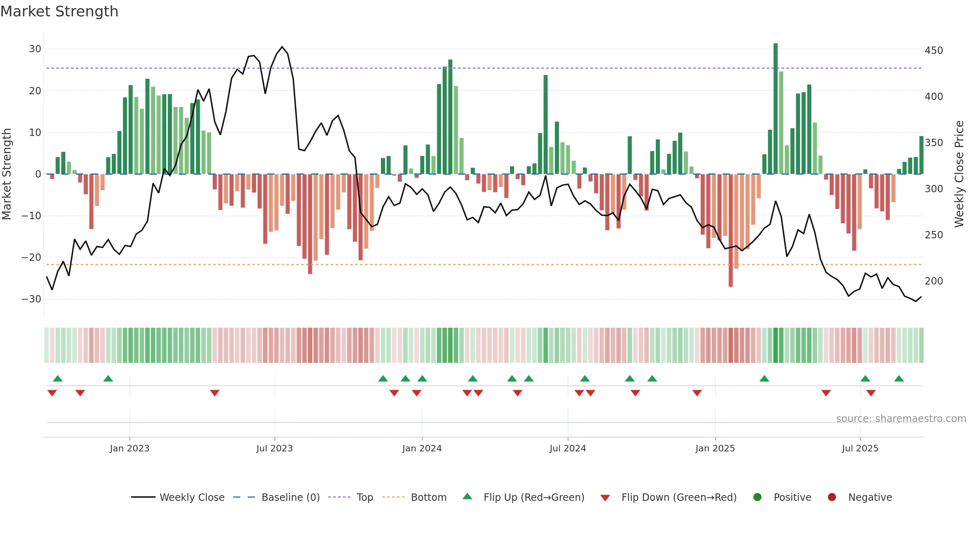Click the green Positive circle in legend
The width and height of the screenshot is (980, 551).
pyautogui.click(x=757, y=497)
